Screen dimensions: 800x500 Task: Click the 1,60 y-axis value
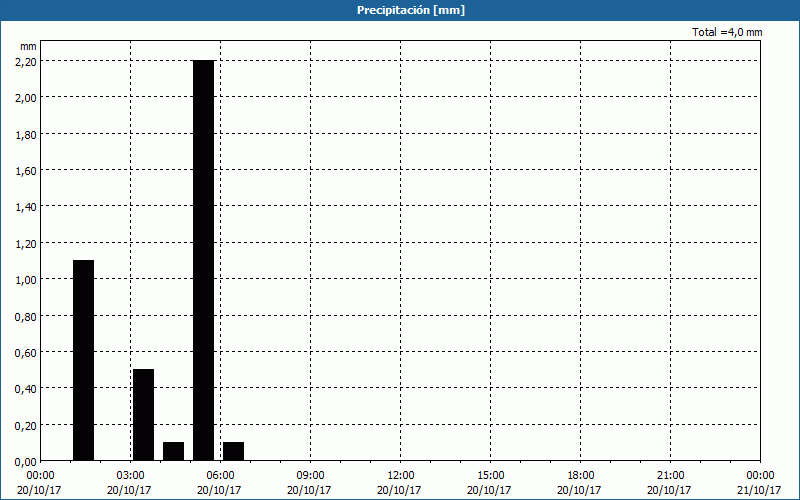coord(26,170)
